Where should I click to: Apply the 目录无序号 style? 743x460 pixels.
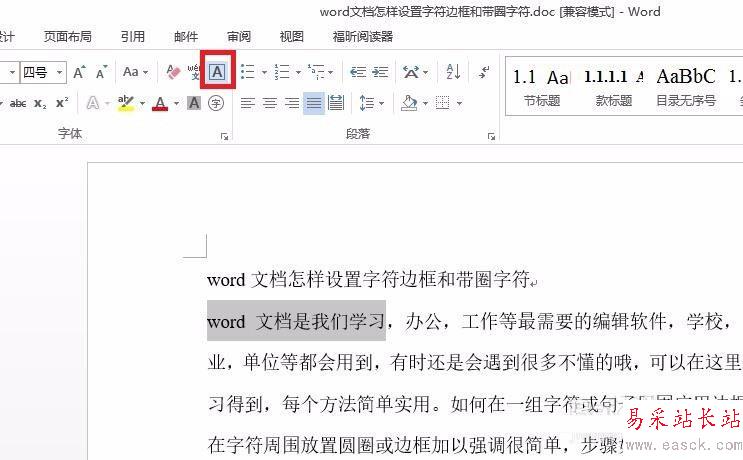[686, 87]
